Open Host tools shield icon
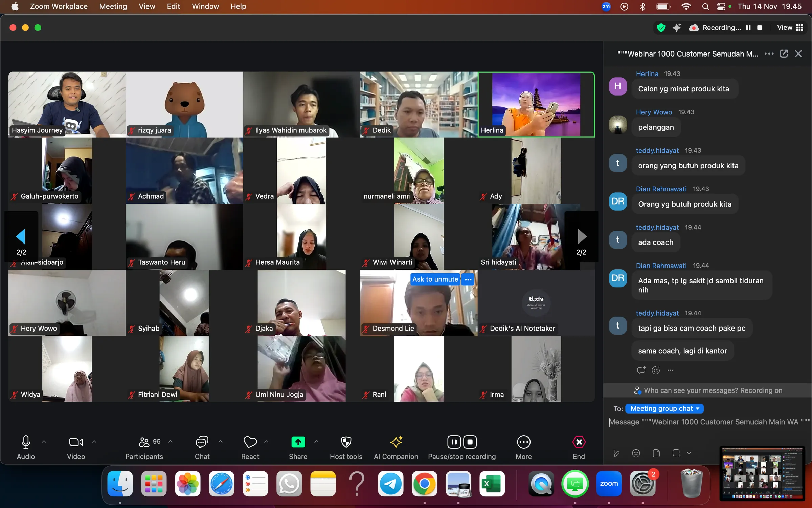Screen dimensions: 812x508 click(346, 442)
